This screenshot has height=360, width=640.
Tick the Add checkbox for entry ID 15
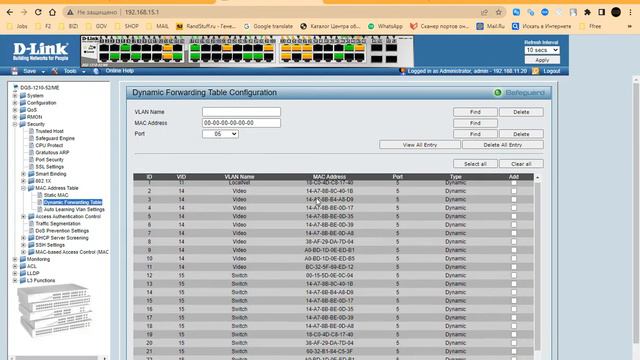click(x=514, y=301)
